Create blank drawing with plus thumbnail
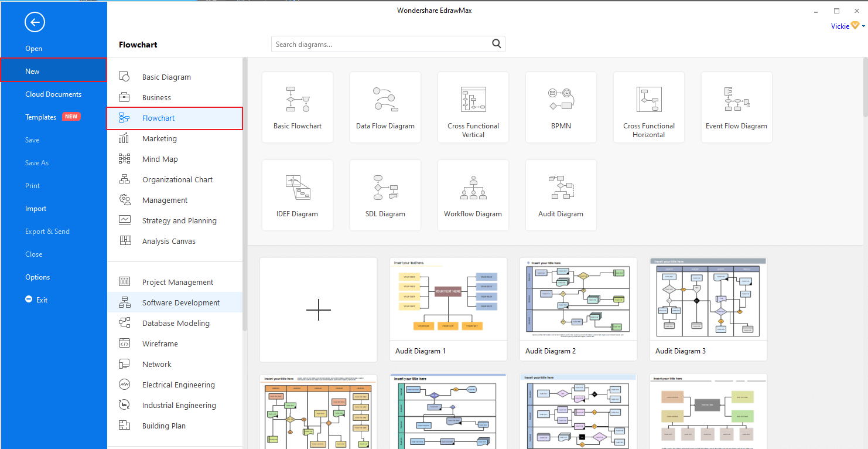This screenshot has width=868, height=449. click(x=319, y=309)
